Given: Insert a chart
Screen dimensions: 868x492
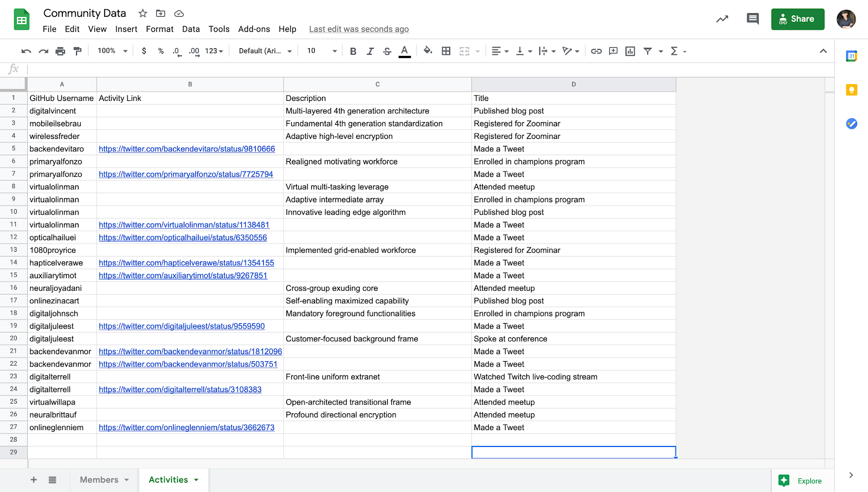Looking at the screenshot, I should [630, 50].
